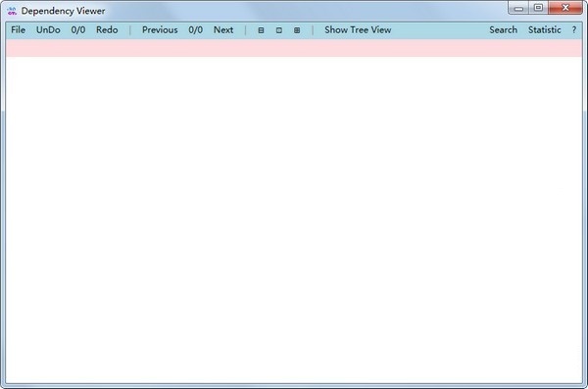Click the 0/0 counter beside Previous
This screenshot has height=389, width=588.
coord(196,30)
